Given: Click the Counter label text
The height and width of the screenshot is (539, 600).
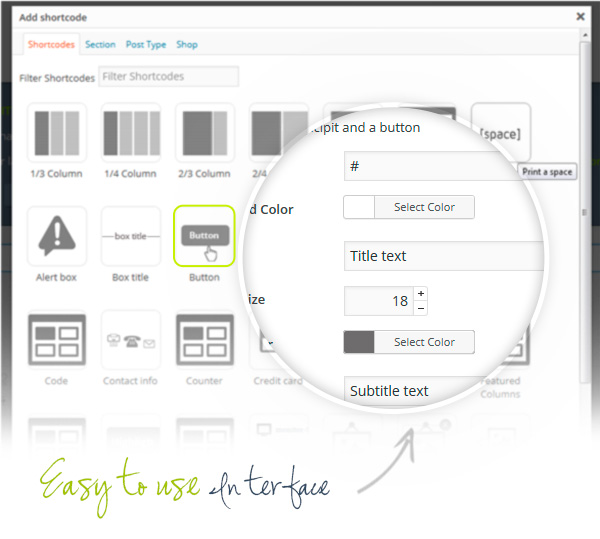Looking at the screenshot, I should click(204, 381).
